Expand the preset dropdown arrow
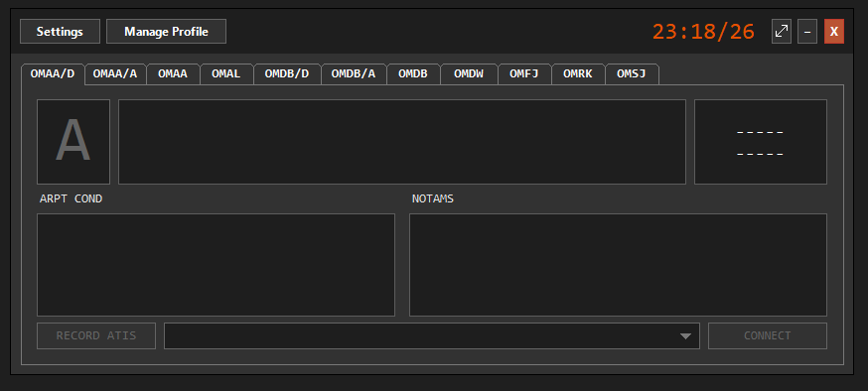Viewport: 868px width, 391px height. pos(685,336)
